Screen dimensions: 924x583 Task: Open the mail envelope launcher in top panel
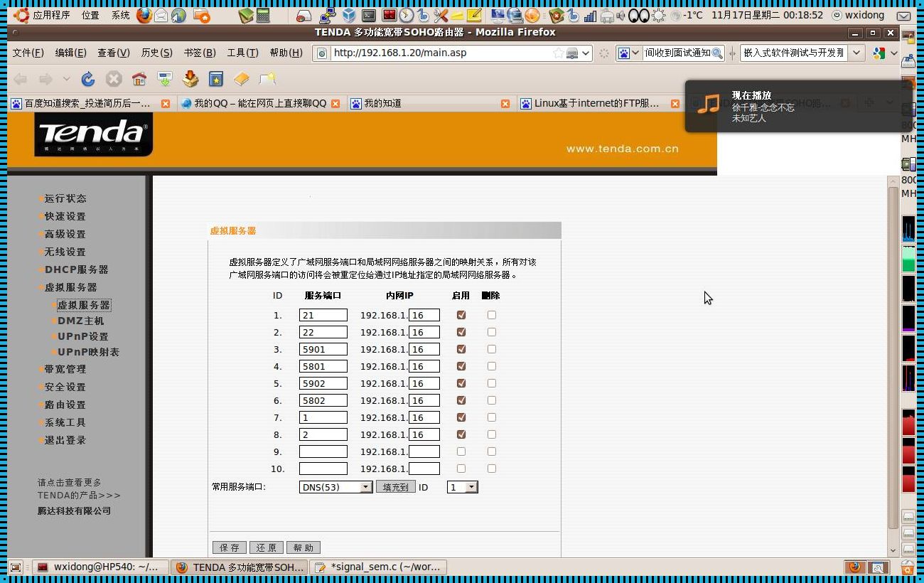161,15
